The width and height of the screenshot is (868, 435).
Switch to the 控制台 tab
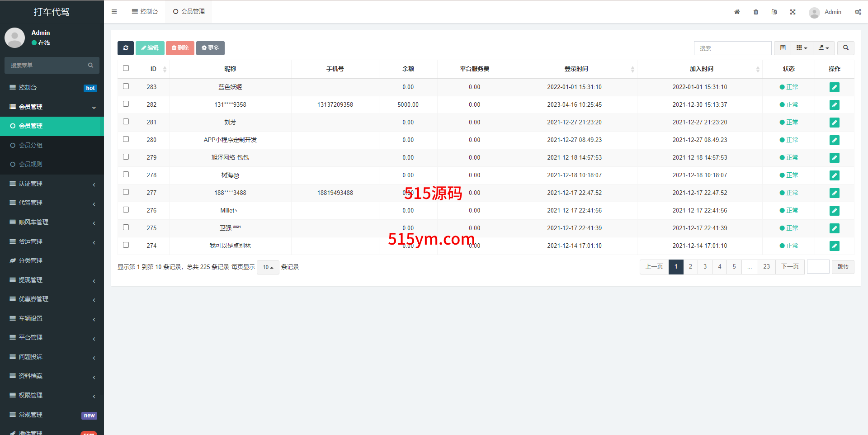click(x=145, y=12)
